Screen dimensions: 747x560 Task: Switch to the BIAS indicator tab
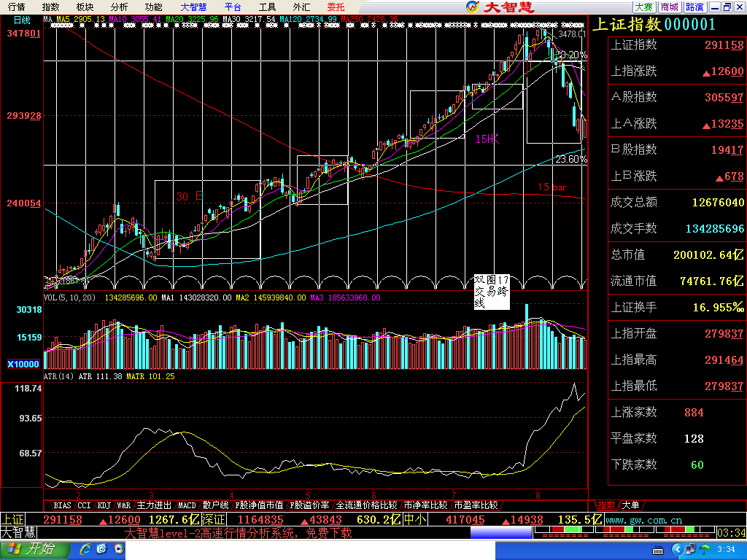[x=62, y=505]
